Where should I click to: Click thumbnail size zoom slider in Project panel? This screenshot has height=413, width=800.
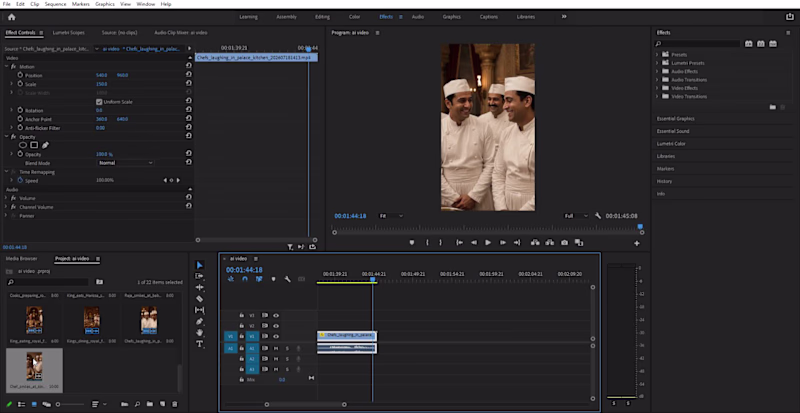tap(70, 404)
